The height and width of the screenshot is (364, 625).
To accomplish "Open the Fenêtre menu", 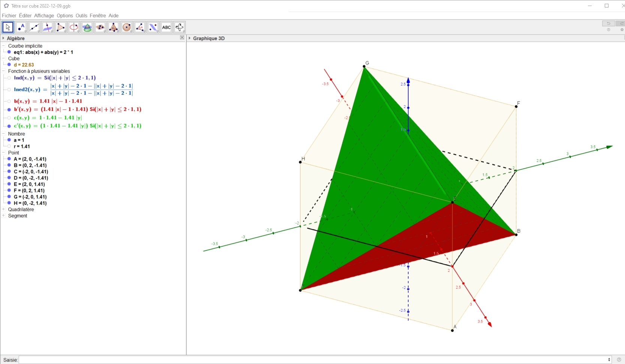I will pyautogui.click(x=98, y=16).
